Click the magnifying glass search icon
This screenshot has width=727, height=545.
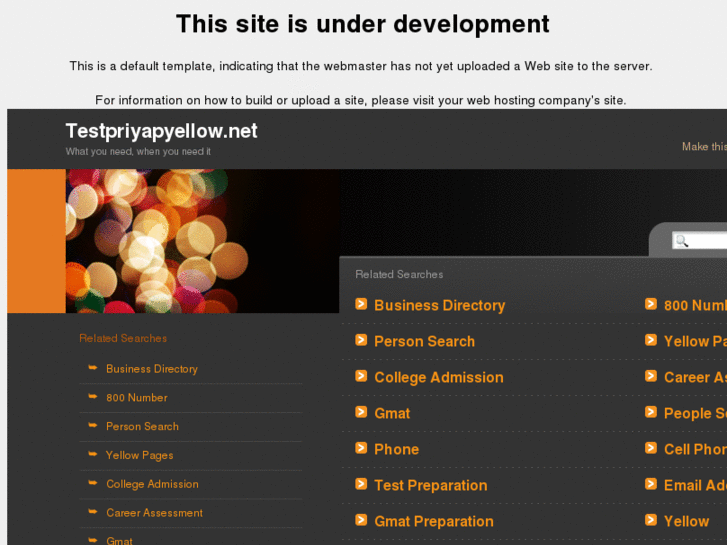point(682,241)
